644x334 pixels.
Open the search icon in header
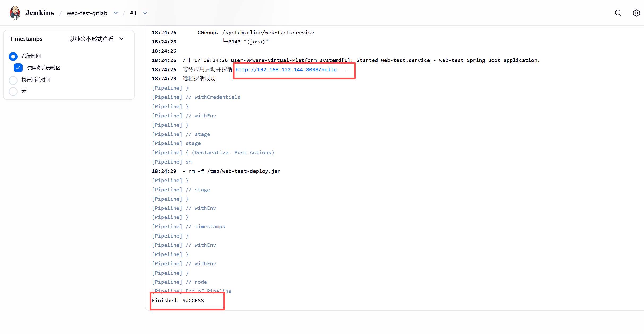(618, 13)
